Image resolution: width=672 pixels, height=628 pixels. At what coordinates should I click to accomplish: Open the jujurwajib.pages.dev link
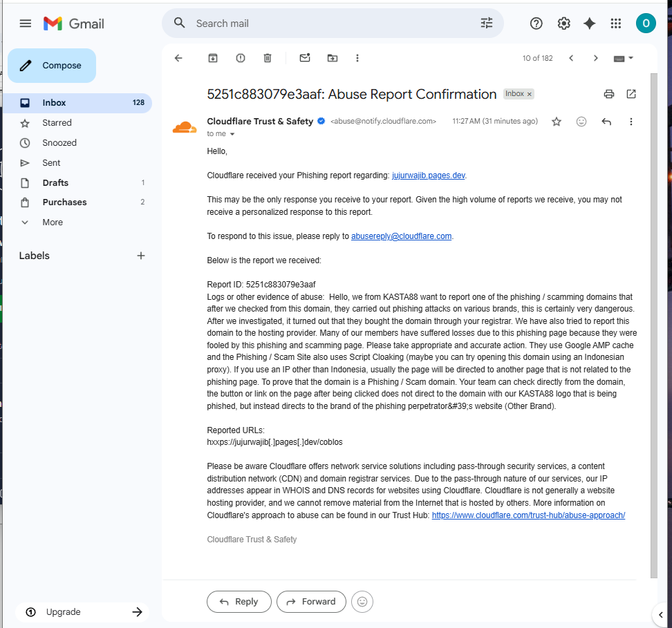pyautogui.click(x=428, y=175)
